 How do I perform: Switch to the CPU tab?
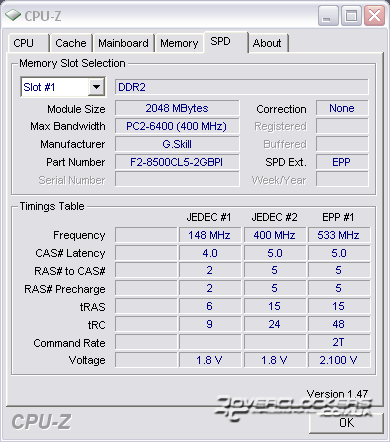(29, 43)
